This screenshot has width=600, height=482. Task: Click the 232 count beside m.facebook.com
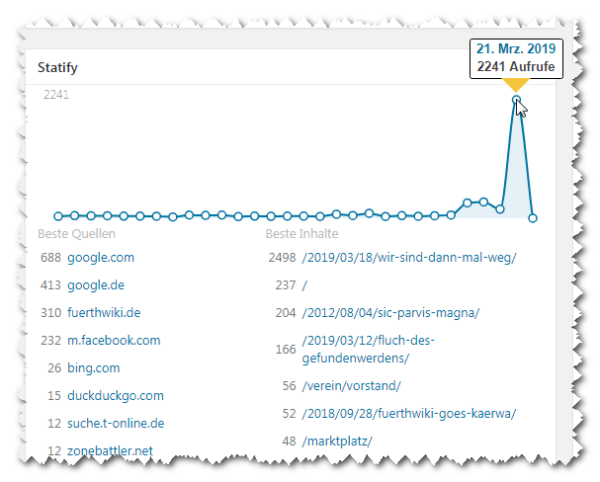(x=51, y=340)
